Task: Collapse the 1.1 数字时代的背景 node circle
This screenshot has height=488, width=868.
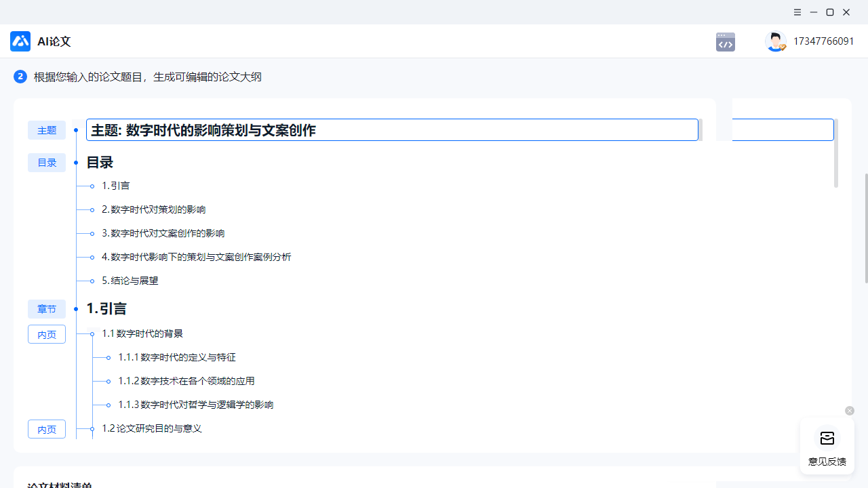Action: pyautogui.click(x=92, y=333)
